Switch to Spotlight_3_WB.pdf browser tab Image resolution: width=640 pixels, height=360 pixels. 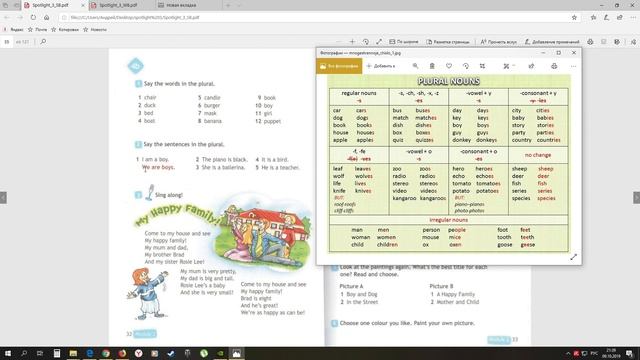click(x=118, y=5)
